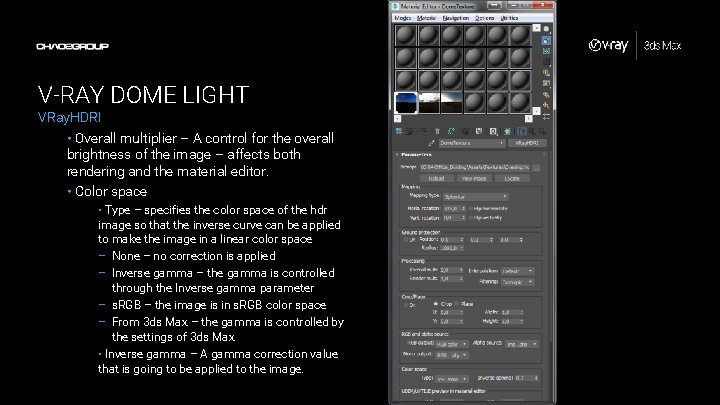Click the crop Height value field
This screenshot has width=720, height=405.
tap(512, 321)
